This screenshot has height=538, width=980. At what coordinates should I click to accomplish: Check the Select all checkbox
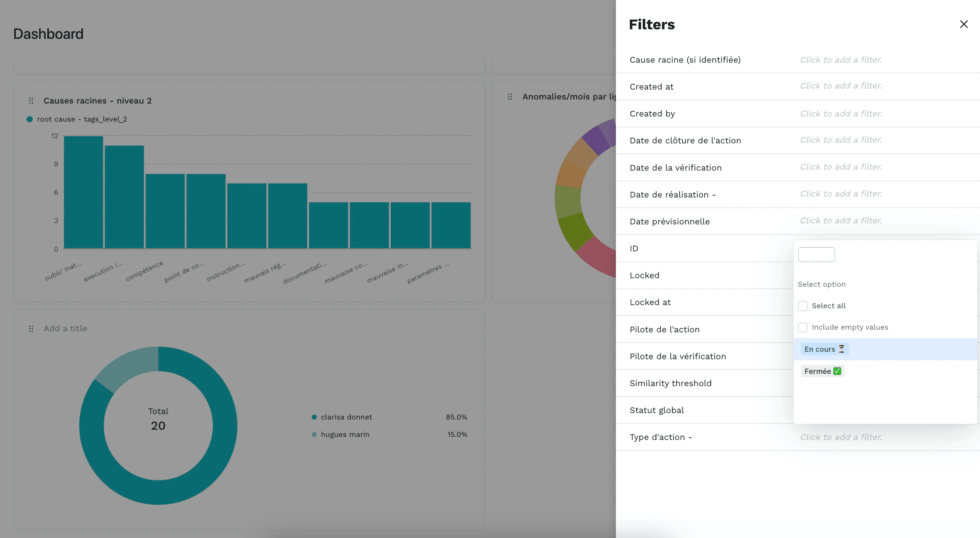tap(803, 305)
